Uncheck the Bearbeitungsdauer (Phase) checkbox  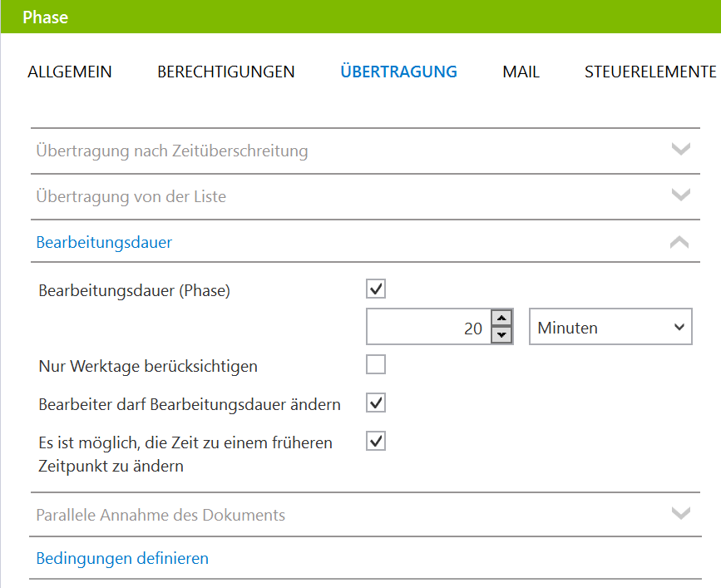(x=376, y=289)
